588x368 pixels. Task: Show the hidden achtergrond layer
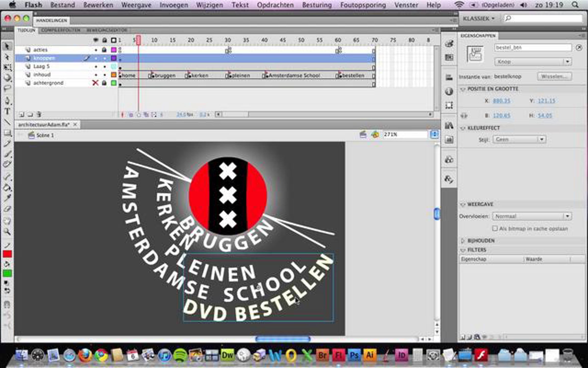[x=95, y=83]
